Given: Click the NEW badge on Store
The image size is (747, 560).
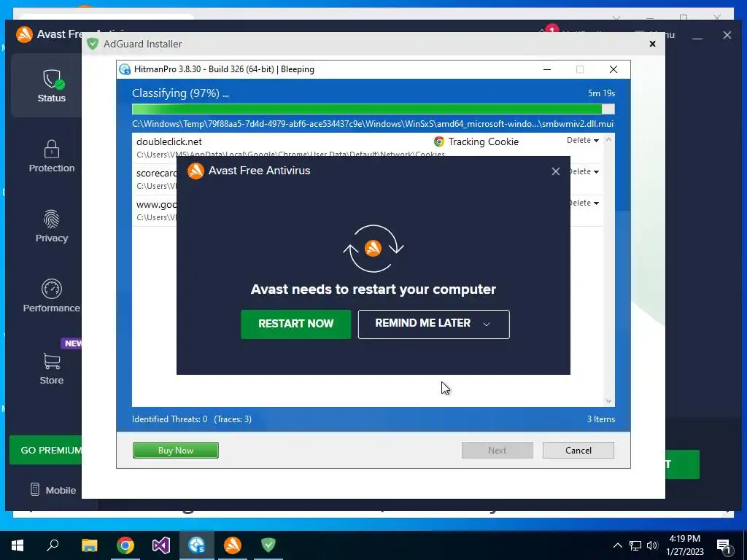Looking at the screenshot, I should [x=72, y=343].
